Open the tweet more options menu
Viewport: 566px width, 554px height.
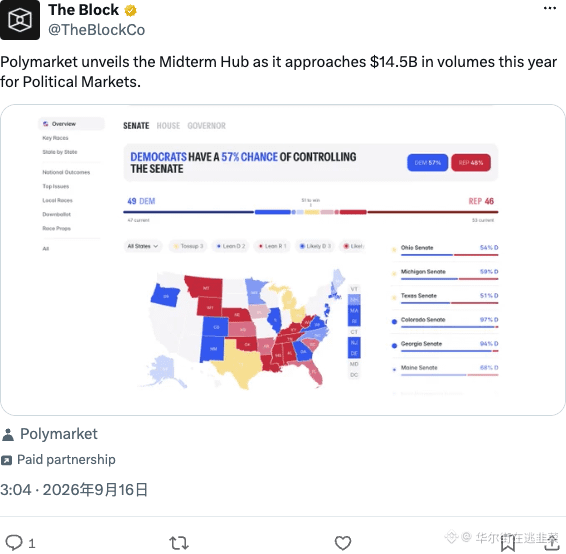pyautogui.click(x=549, y=8)
